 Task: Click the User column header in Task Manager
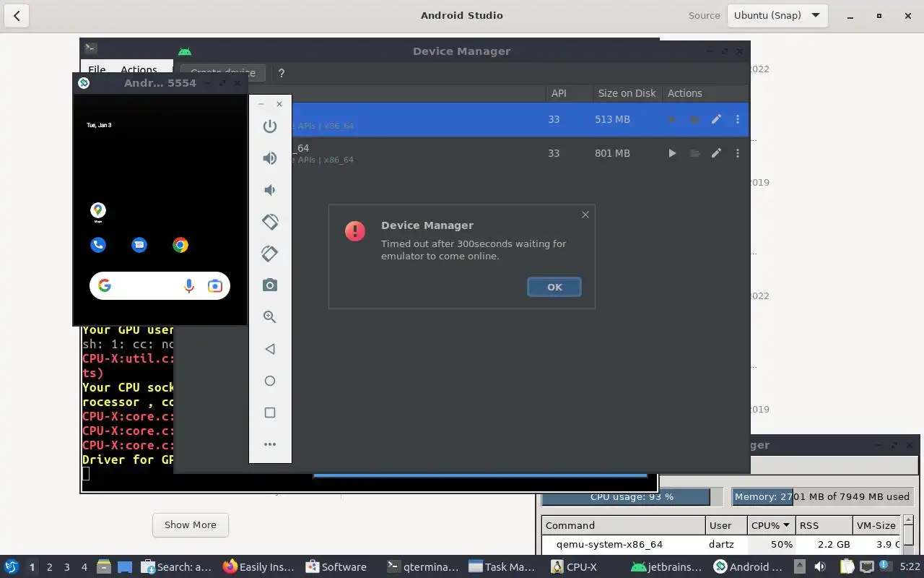(x=726, y=525)
